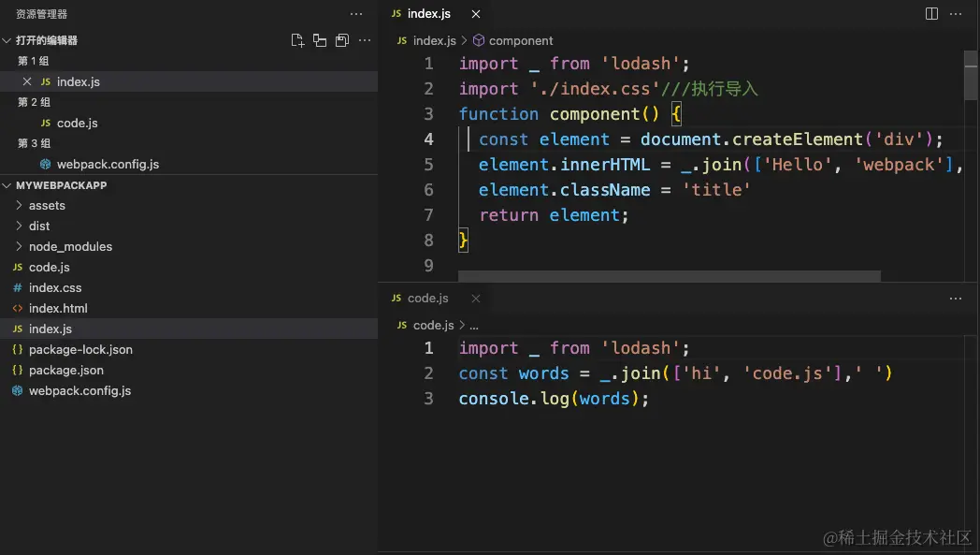Click the '资源管理器' explorer title
The image size is (980, 555).
pyautogui.click(x=41, y=14)
